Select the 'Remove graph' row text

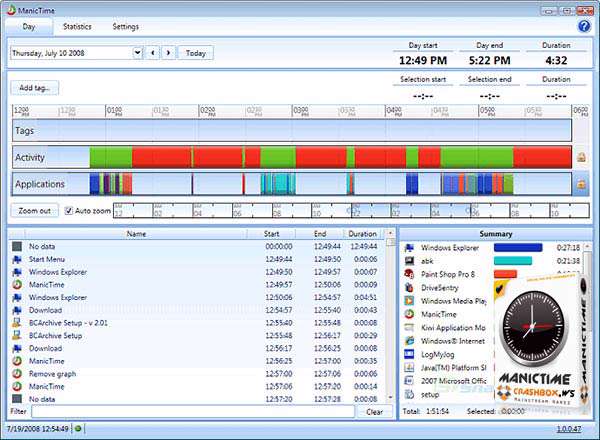(52, 374)
